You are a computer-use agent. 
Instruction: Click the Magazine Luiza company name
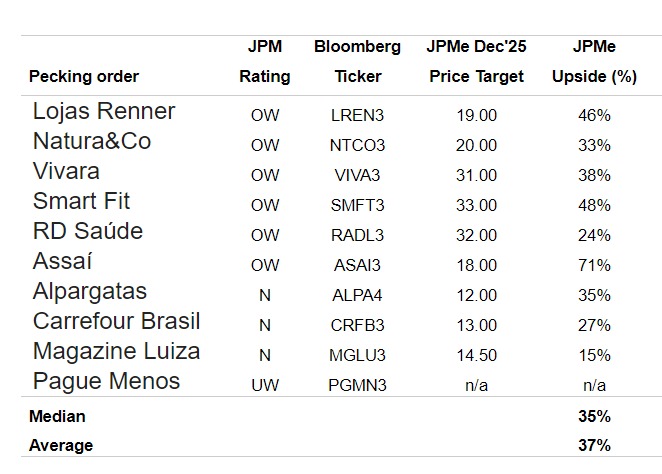[116, 351]
